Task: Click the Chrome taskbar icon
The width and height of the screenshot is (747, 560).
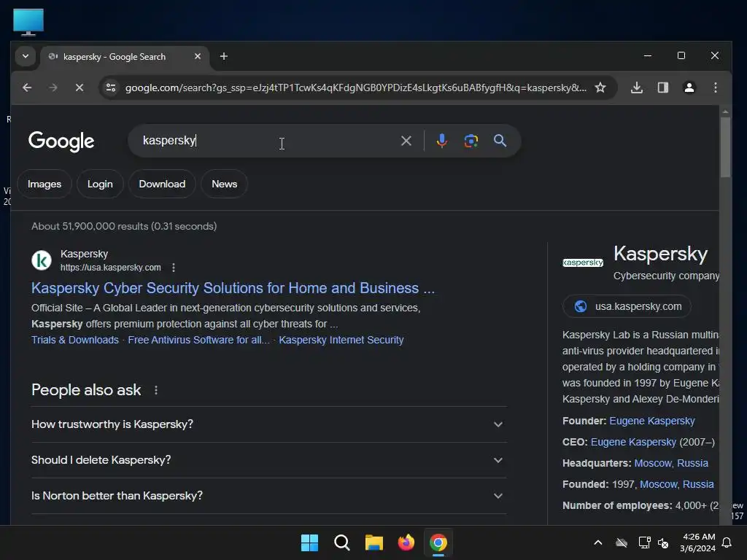Action: coord(438,542)
